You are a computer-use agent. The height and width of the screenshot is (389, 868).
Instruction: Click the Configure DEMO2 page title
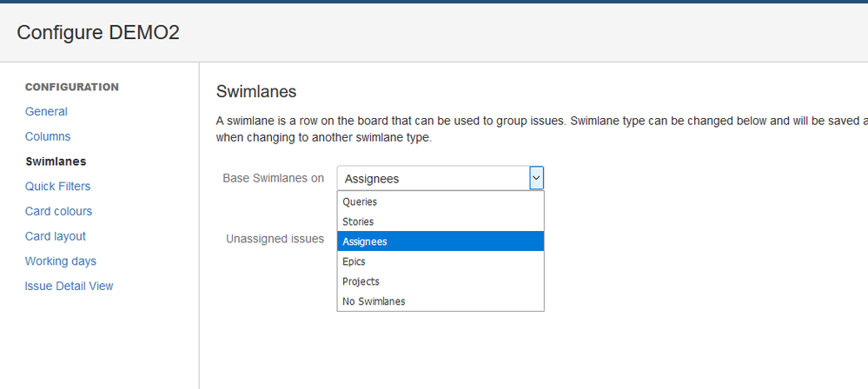pyautogui.click(x=98, y=32)
